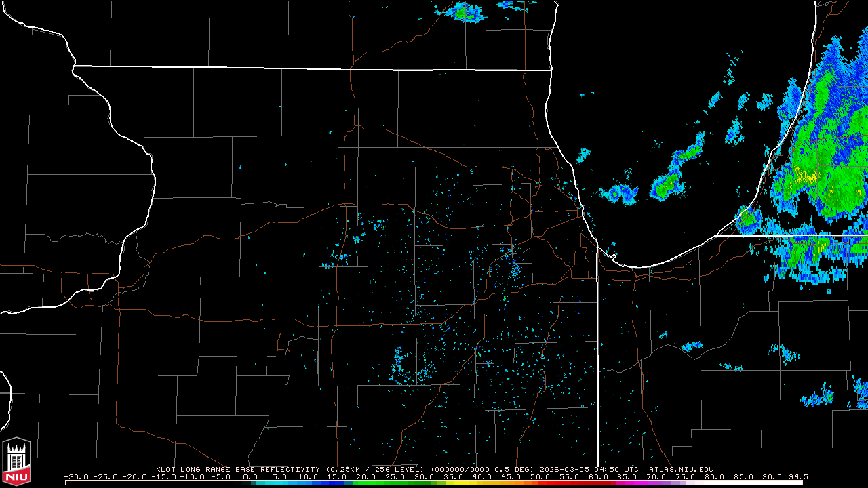Click the -15.0 scale label

tap(163, 476)
